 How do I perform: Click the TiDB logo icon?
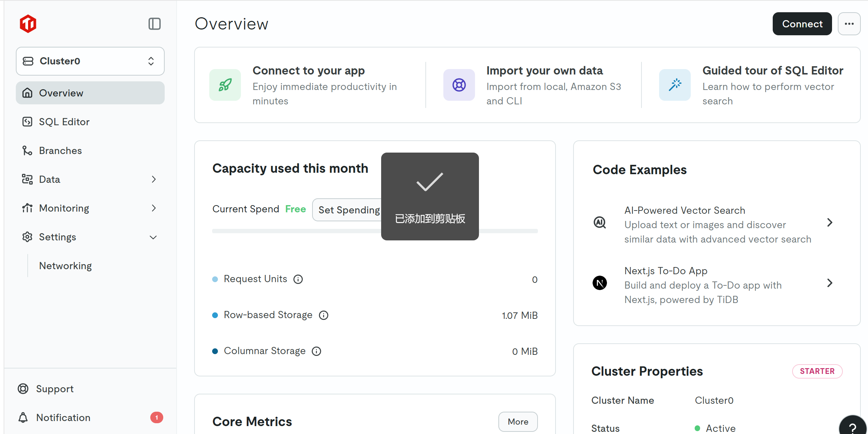pyautogui.click(x=28, y=24)
